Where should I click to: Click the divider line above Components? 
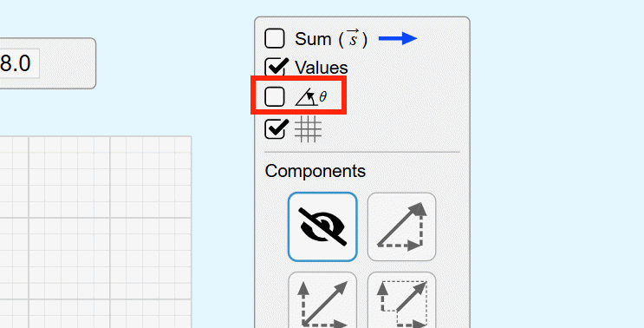coord(362,152)
